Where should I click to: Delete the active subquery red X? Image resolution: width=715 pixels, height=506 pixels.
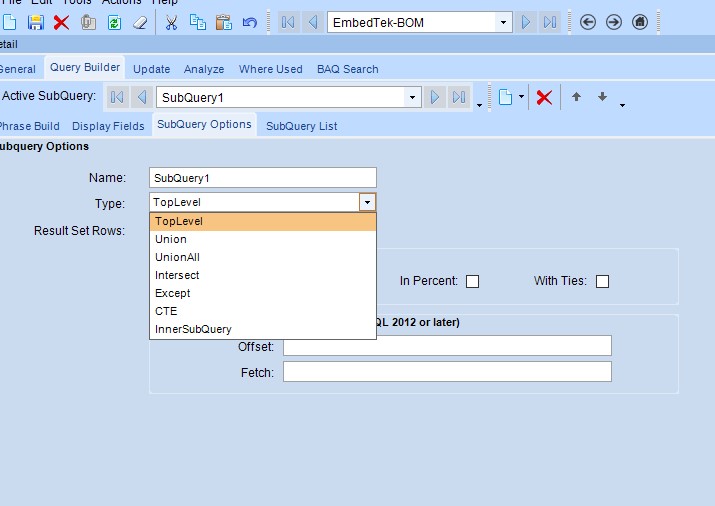[x=544, y=97]
